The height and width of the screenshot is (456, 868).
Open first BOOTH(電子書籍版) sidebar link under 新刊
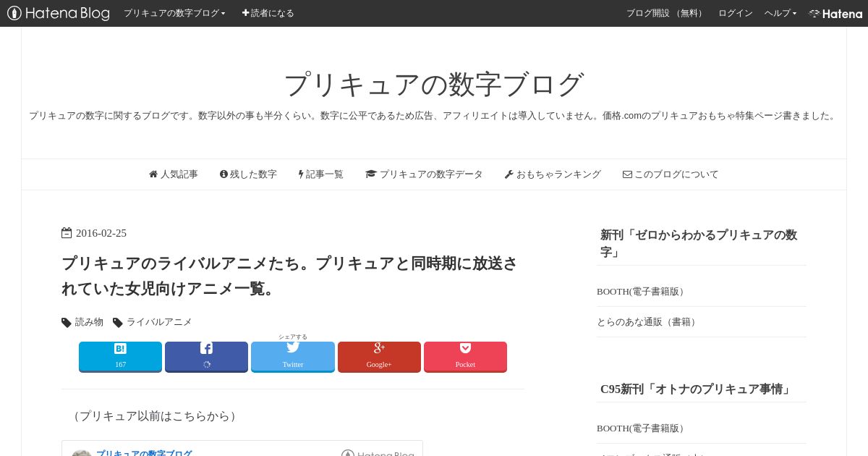[x=642, y=292]
